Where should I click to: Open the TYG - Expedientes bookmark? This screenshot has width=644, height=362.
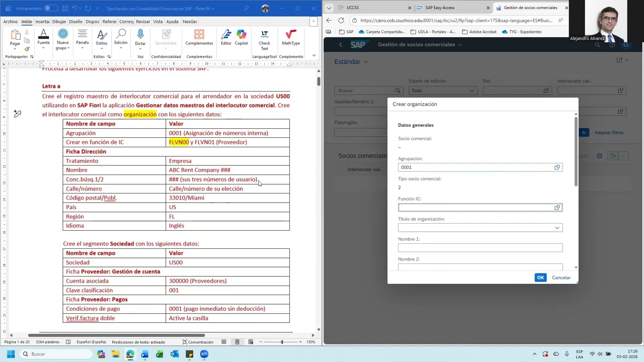pyautogui.click(x=522, y=32)
